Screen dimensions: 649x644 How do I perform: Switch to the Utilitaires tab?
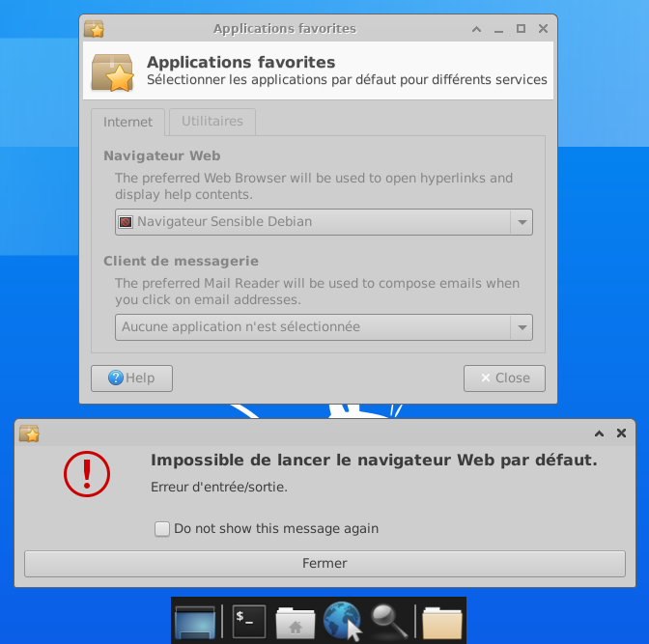click(212, 122)
